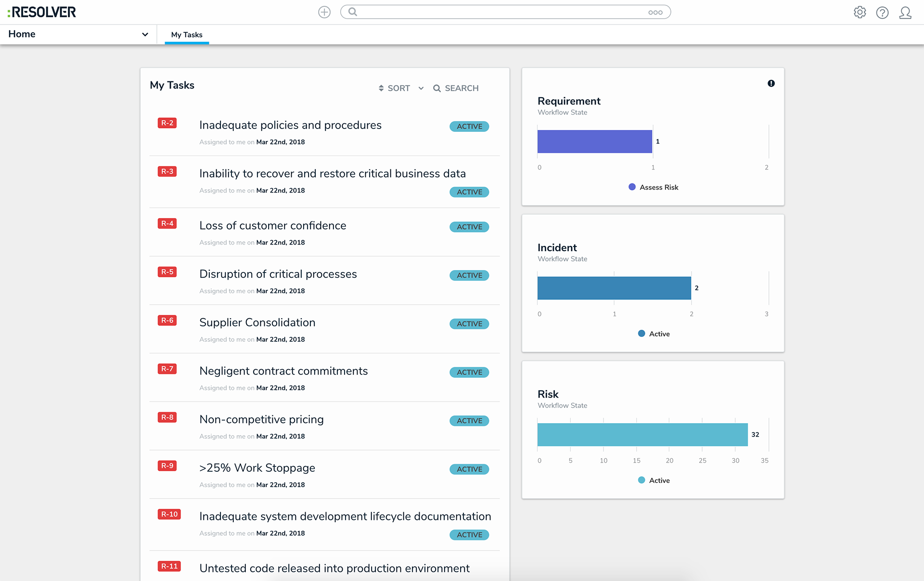Click the plus create new icon
This screenshot has height=581, width=924.
[x=324, y=12]
